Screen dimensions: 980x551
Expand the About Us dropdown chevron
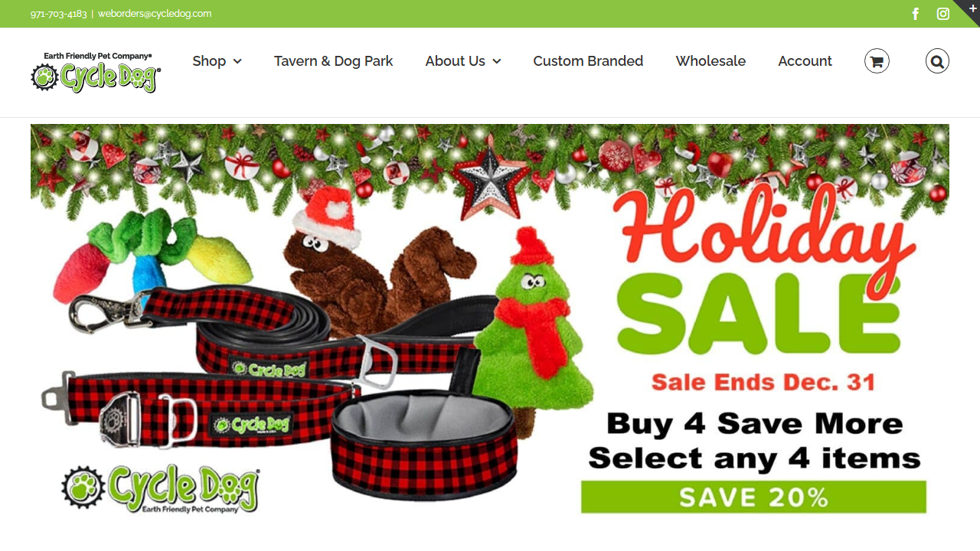[x=497, y=61]
